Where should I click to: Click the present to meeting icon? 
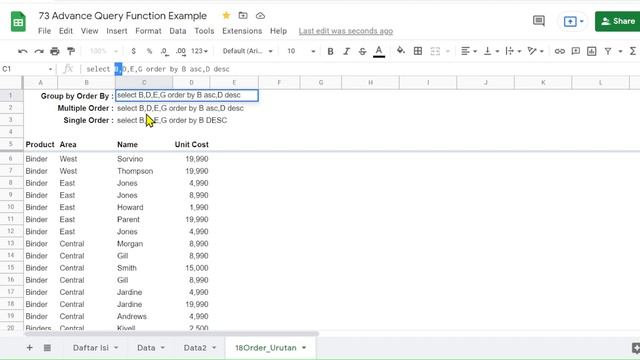(570, 21)
